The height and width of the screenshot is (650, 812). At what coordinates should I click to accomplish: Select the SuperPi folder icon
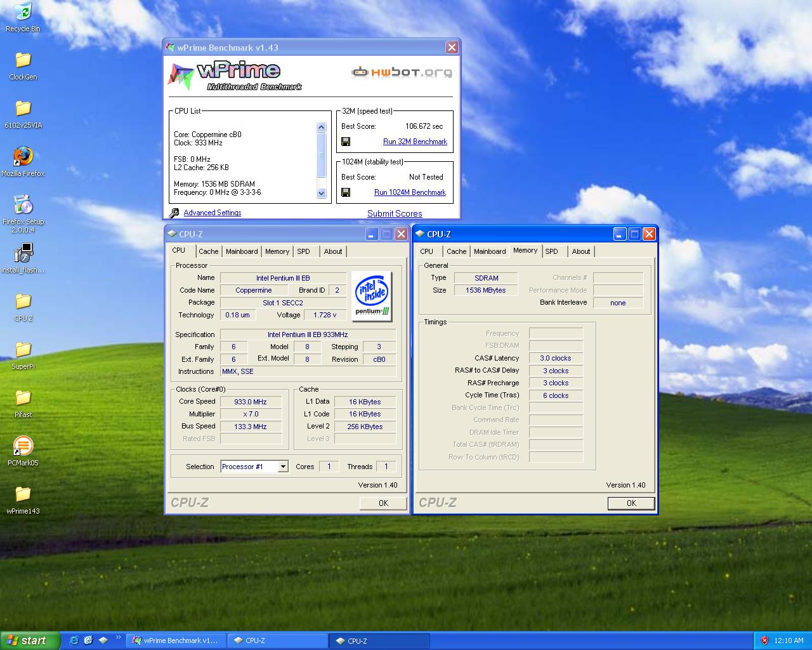coord(23,355)
